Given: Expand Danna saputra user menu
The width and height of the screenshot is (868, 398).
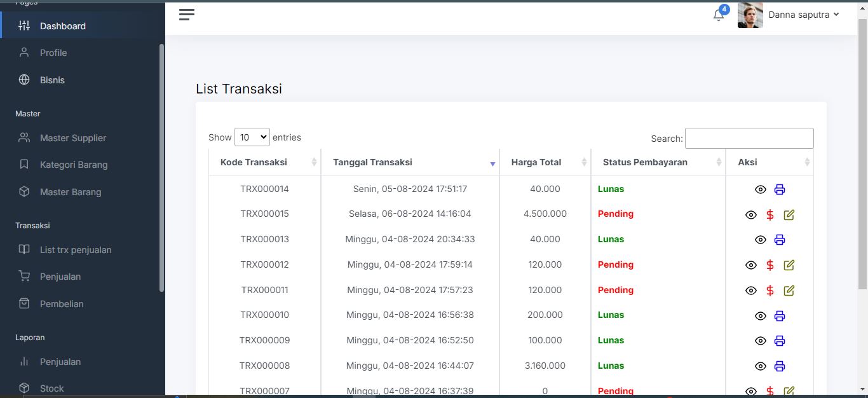Looking at the screenshot, I should coord(803,15).
